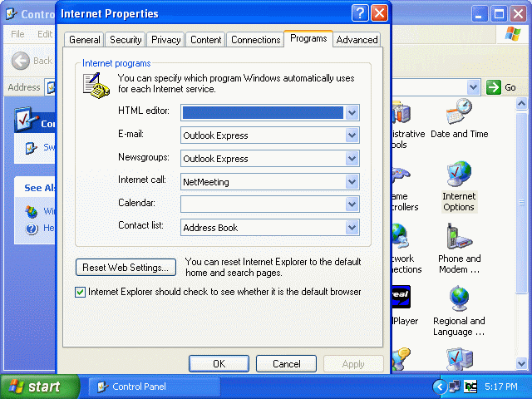
Task: Open the address bar dropdown arrow
Action: tap(473, 87)
